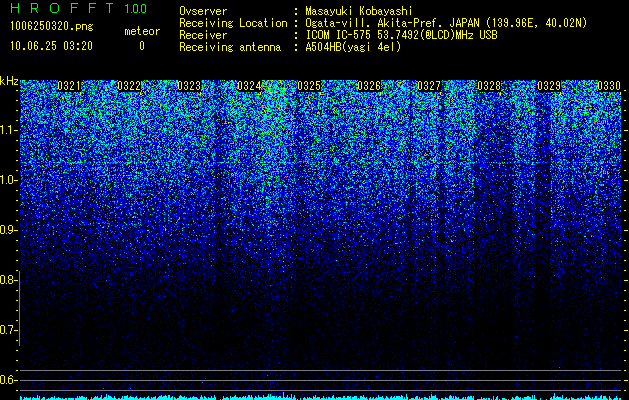The width and height of the screenshot is (629, 400).
Task: Click the HROFFT 1.0.0 title text
Action: click(78, 8)
